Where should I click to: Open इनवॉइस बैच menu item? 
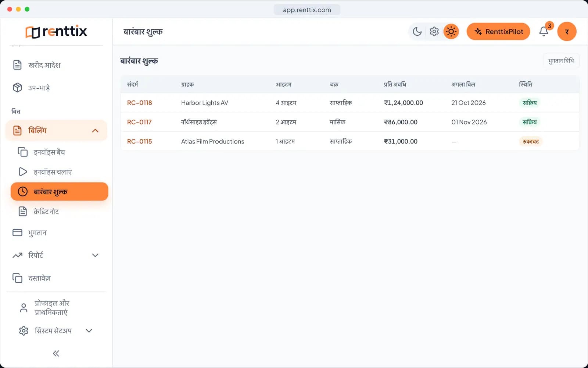tap(59, 152)
